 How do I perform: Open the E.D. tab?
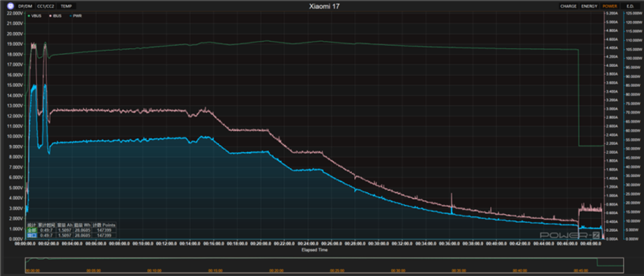(x=630, y=6)
